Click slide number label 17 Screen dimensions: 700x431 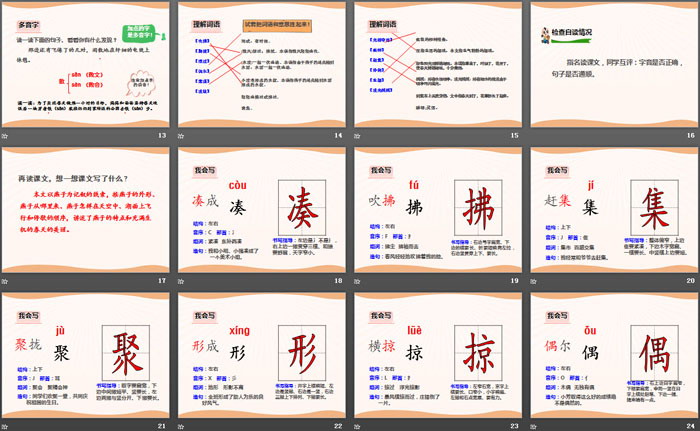coord(162,281)
